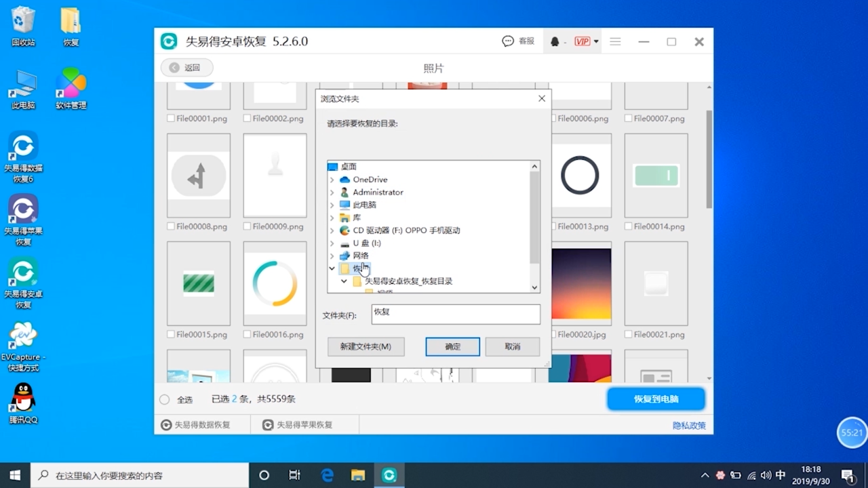Click the notification bell icon
868x488 pixels.
[555, 41]
